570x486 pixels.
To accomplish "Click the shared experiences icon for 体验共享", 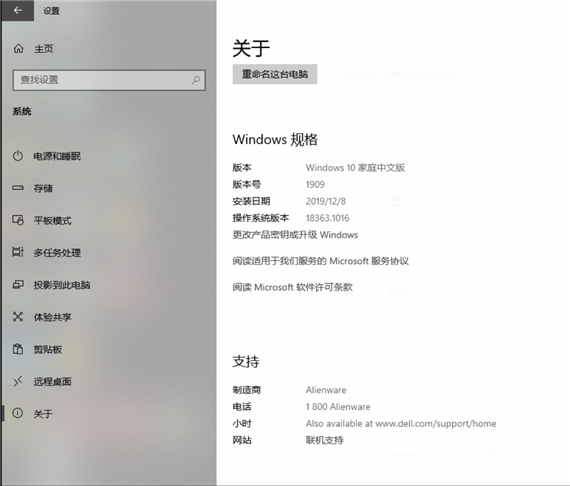I will pos(18,317).
